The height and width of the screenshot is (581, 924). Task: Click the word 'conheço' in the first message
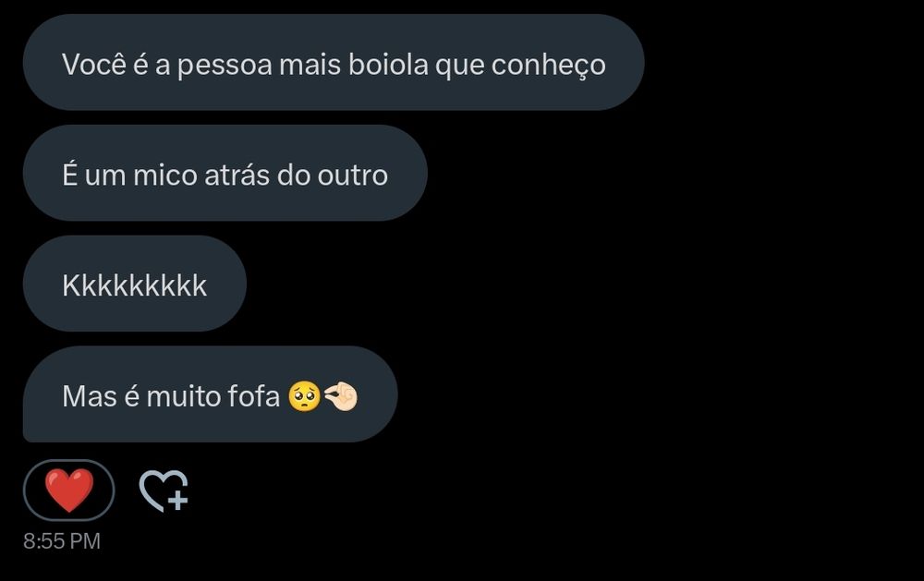click(549, 66)
